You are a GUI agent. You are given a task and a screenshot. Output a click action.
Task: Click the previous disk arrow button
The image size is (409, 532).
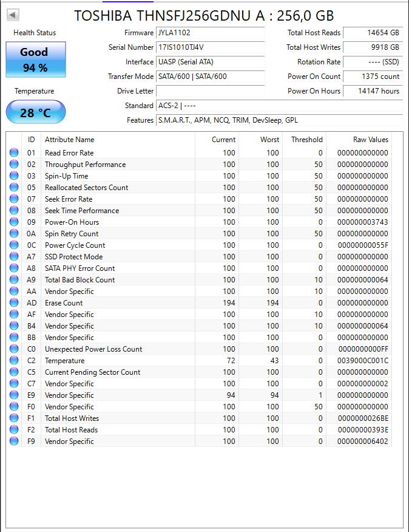[x=13, y=15]
